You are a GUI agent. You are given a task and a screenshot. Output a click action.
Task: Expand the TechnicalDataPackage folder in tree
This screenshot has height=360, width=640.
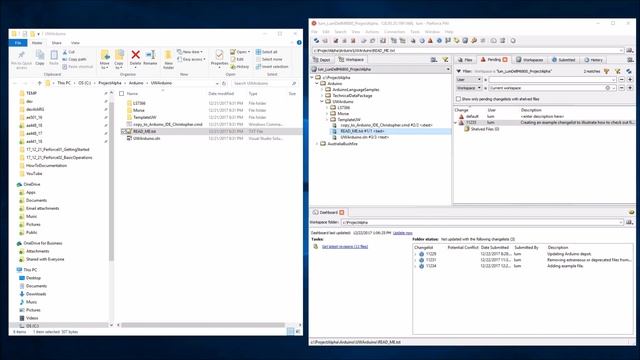point(322,96)
